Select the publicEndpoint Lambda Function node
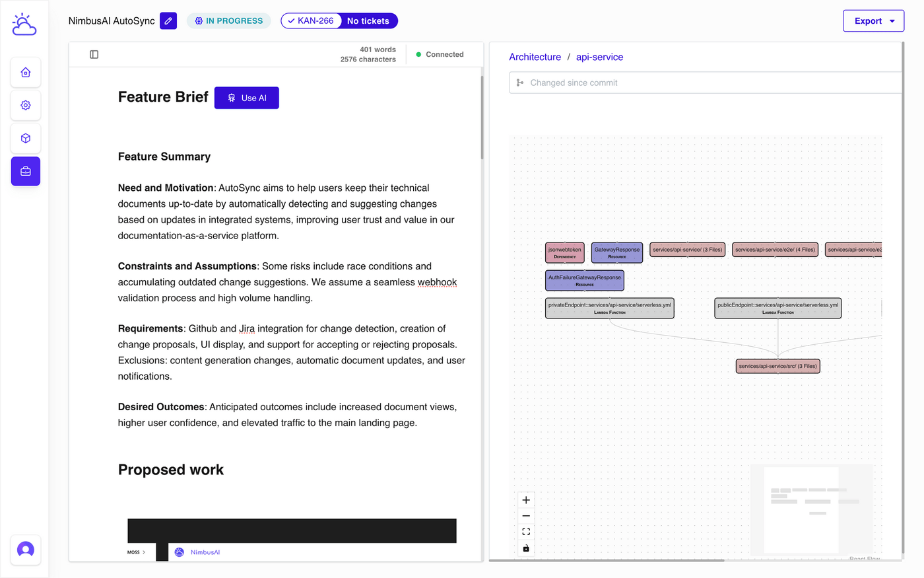 tap(778, 308)
